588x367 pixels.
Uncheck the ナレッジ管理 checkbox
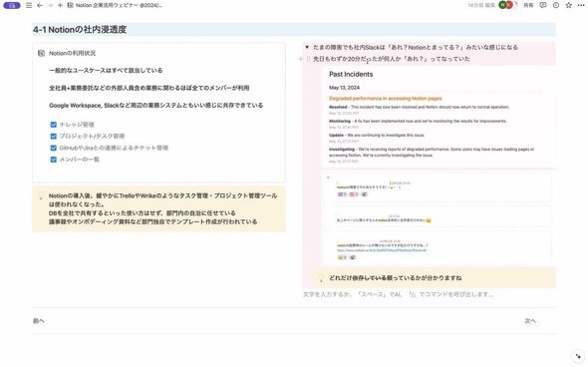click(x=53, y=125)
